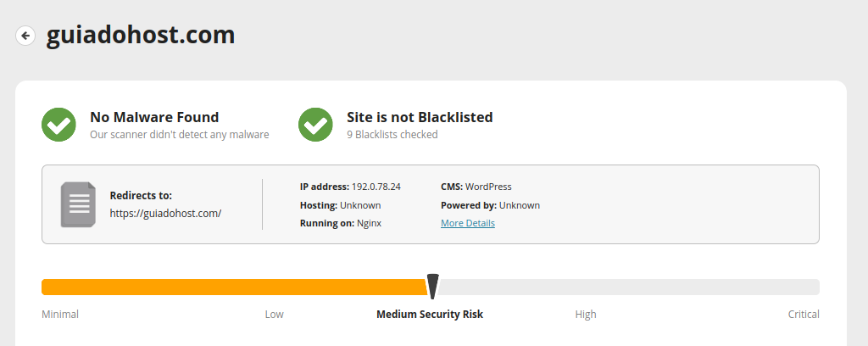Click the orange filled risk bar
This screenshot has width=868, height=346.
[x=233, y=287]
